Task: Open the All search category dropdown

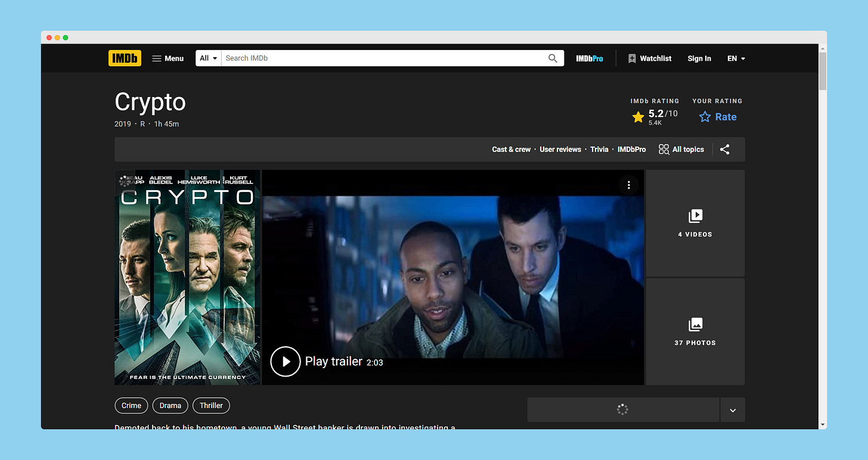Action: coord(209,58)
